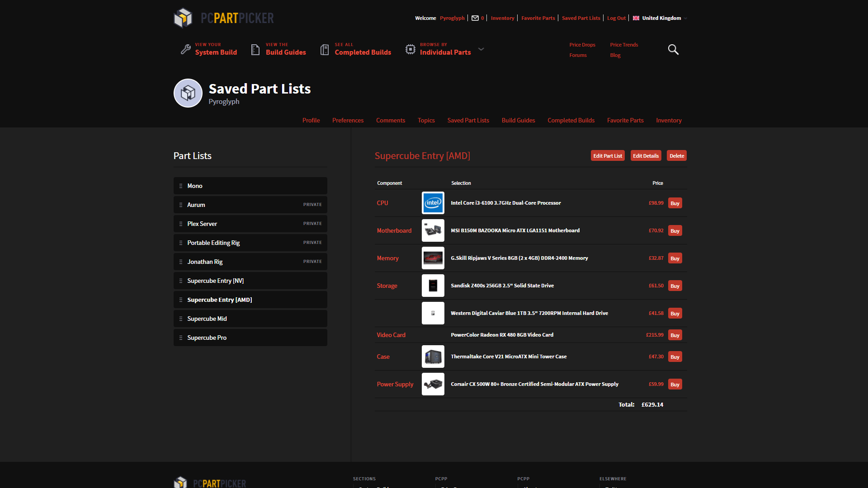Click the Completed Builds tower icon

coord(324,49)
